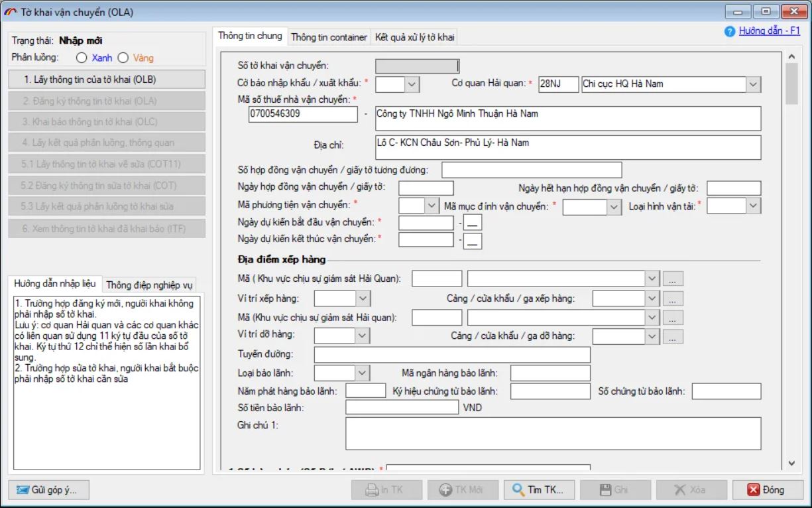This screenshot has width=812, height=508.
Task: Open browse button beside Cảng xếp hàng
Action: coord(673,298)
